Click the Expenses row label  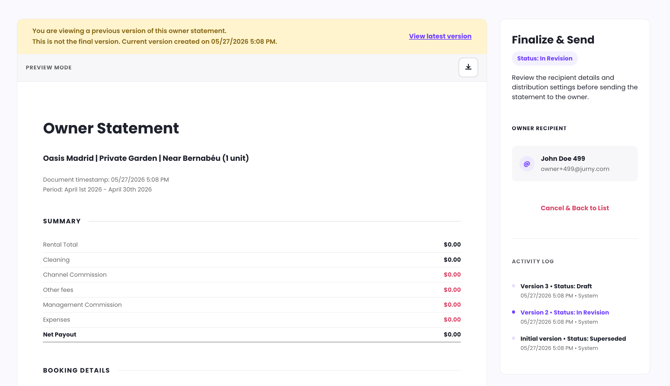point(56,319)
